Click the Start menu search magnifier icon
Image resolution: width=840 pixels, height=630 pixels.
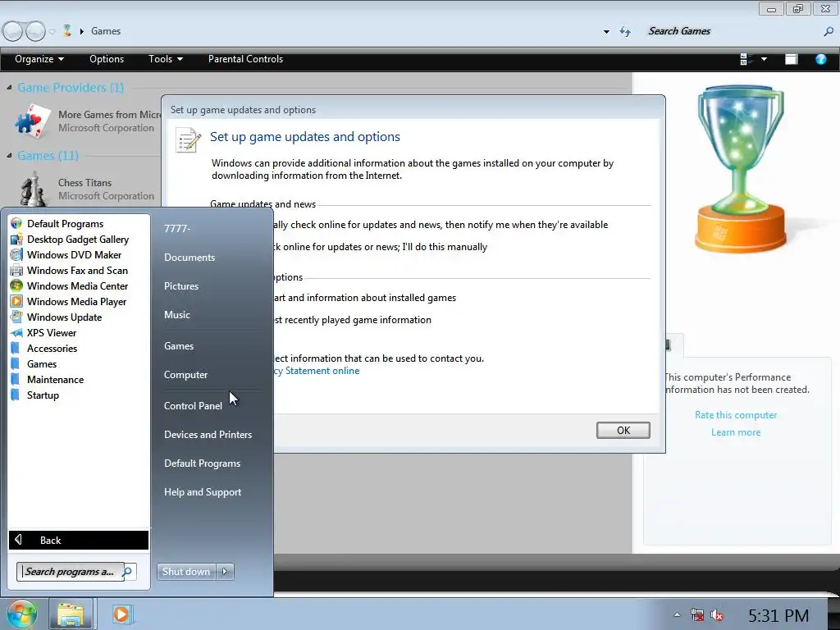[x=128, y=572]
